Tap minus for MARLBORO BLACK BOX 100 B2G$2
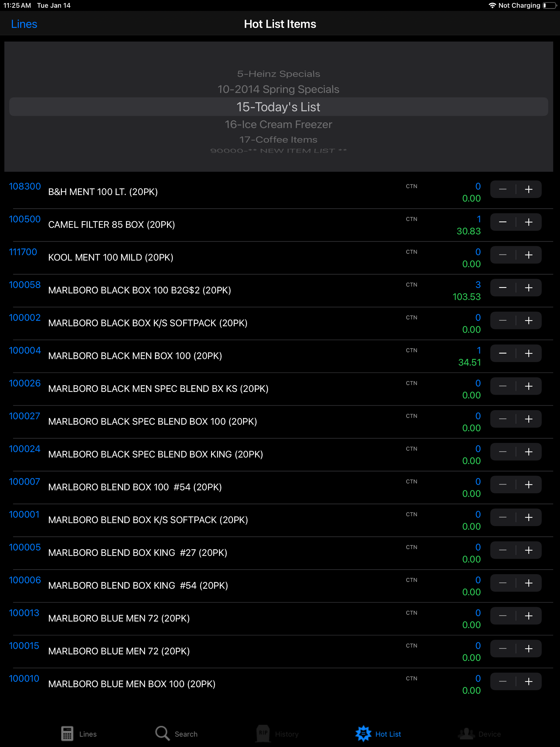Screen dimensions: 560x747 [502, 288]
